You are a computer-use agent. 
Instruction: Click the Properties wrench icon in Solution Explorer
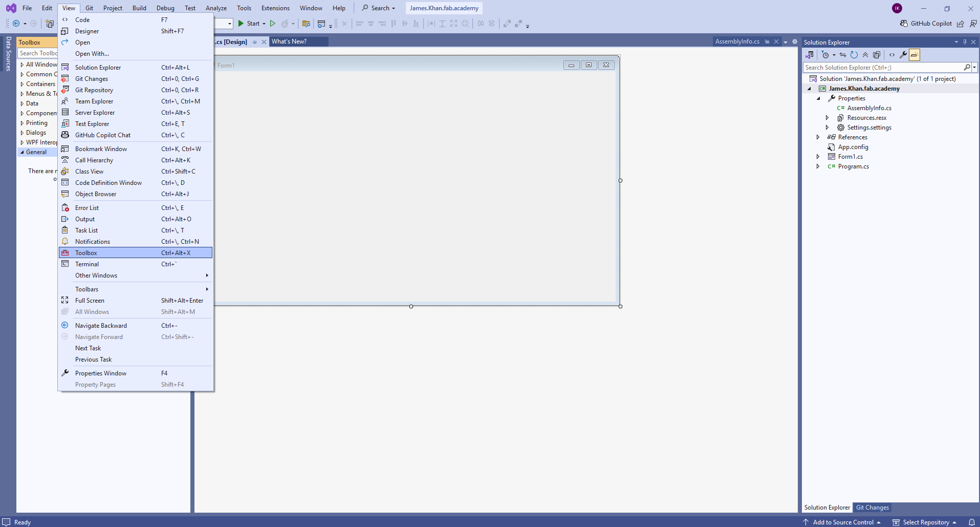903,55
